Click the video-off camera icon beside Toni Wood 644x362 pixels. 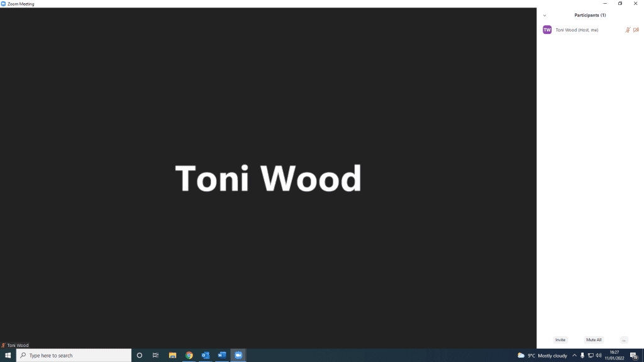coord(636,30)
